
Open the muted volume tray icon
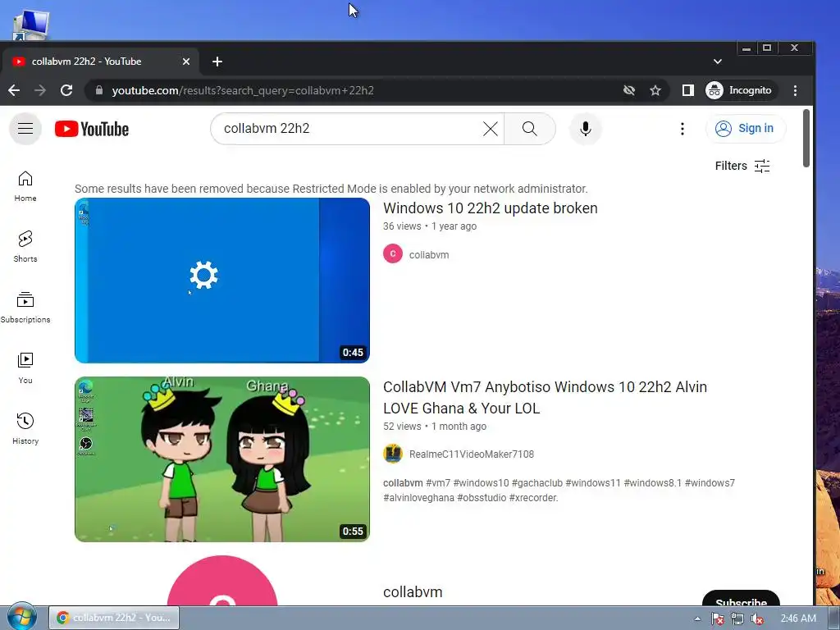click(x=756, y=619)
